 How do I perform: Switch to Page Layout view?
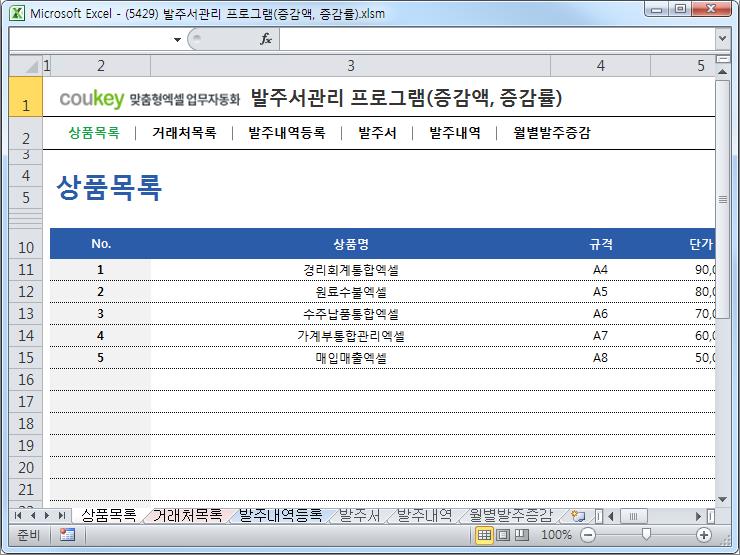503,535
